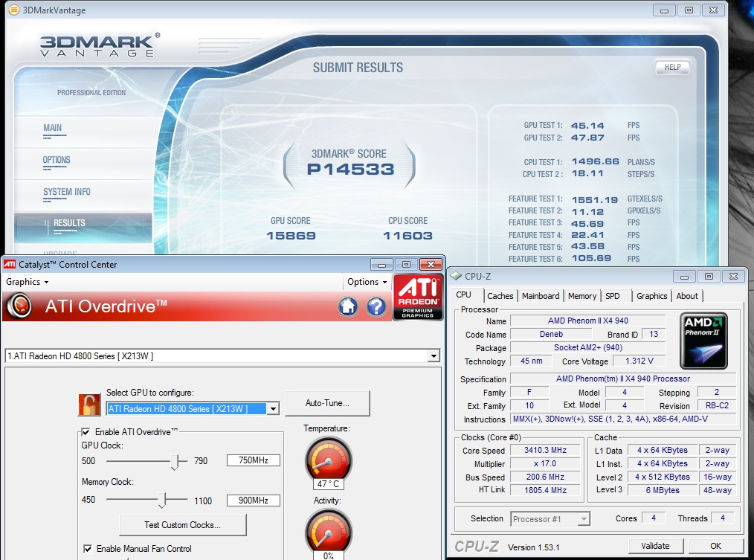The width and height of the screenshot is (754, 560).
Task: Click the Code Name value Deneb
Action: (551, 334)
